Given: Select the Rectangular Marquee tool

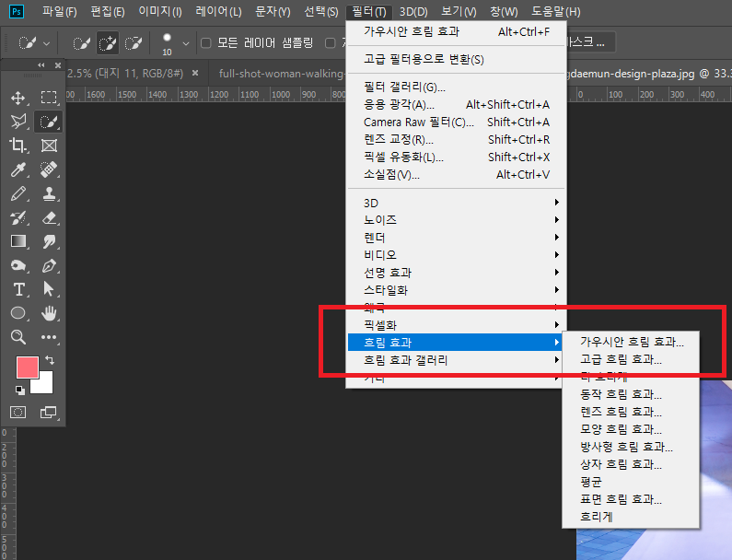Looking at the screenshot, I should click(49, 98).
